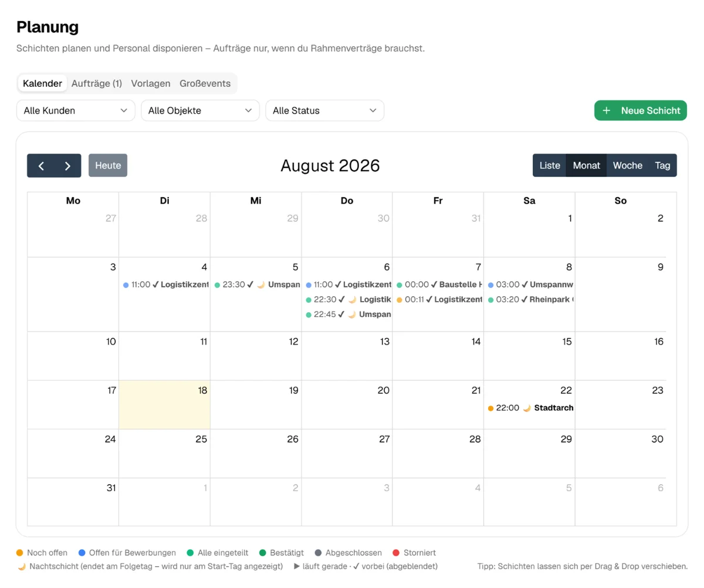
Task: Open the Großevents tab
Action: point(205,83)
